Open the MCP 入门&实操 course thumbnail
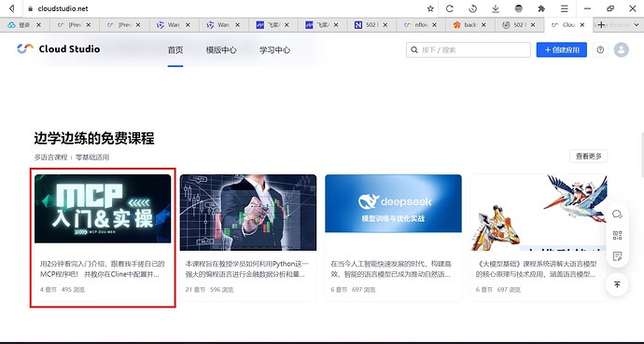The image size is (644, 344). (x=103, y=209)
